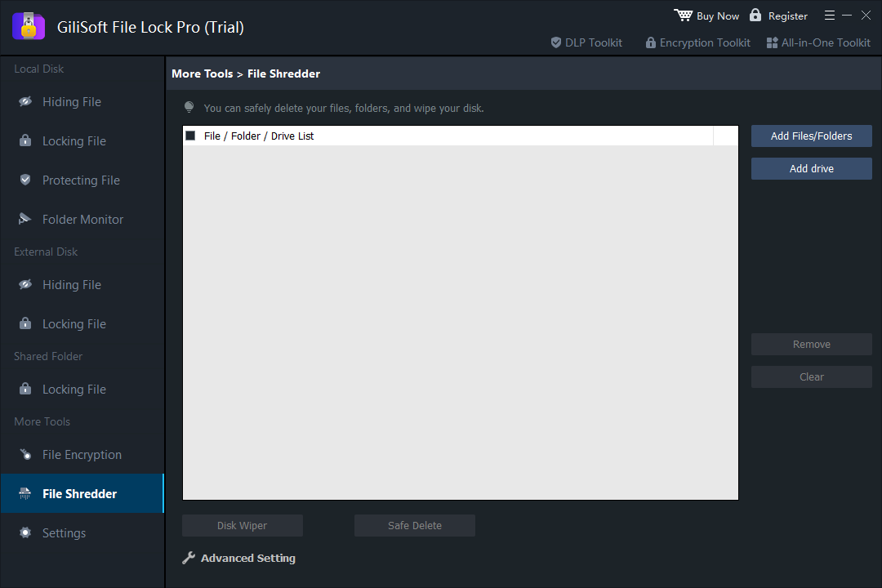Click the Remove button

pyautogui.click(x=811, y=345)
